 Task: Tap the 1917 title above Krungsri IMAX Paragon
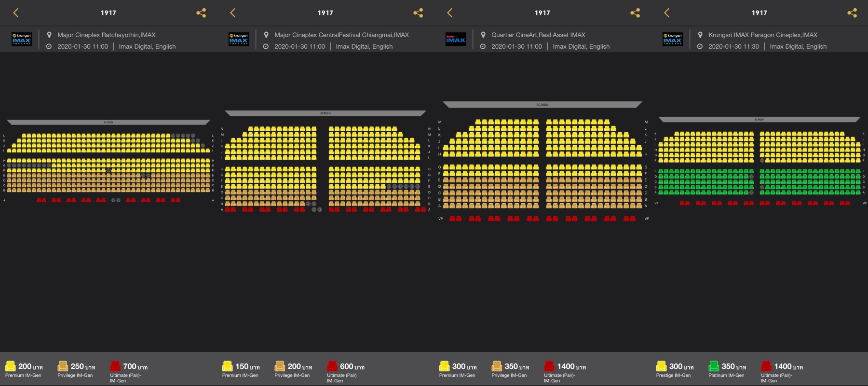point(759,13)
